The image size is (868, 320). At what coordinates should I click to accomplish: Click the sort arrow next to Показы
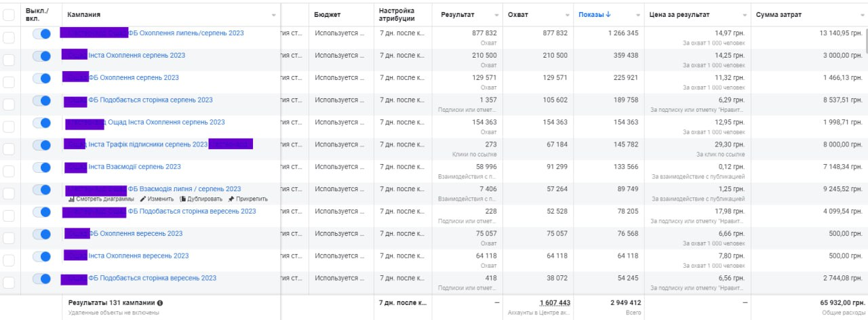[x=608, y=14]
